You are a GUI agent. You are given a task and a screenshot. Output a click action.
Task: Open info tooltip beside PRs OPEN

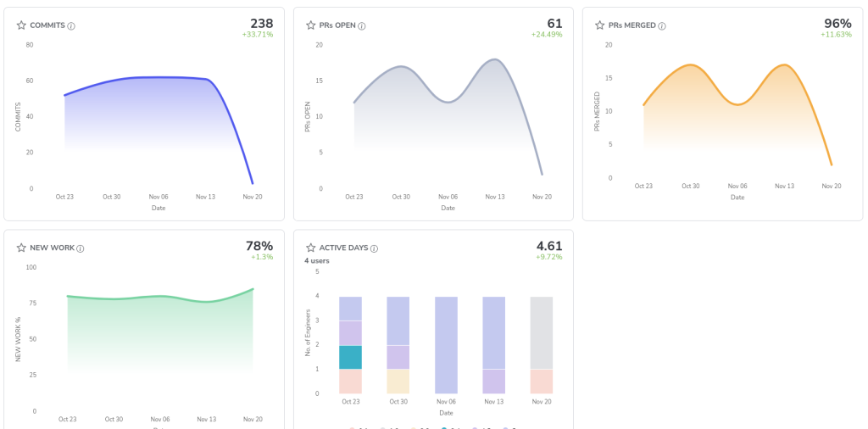tap(361, 26)
